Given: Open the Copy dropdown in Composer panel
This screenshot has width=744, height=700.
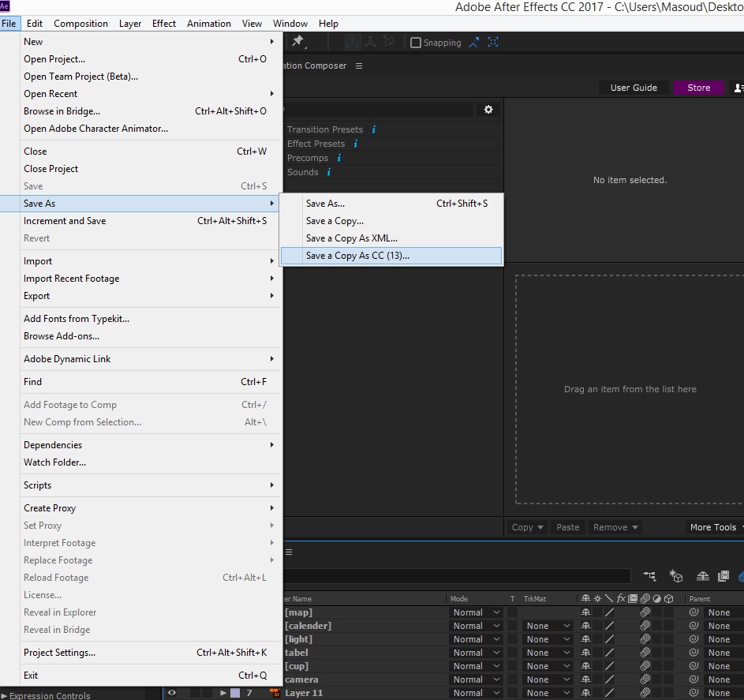Looking at the screenshot, I should [528, 527].
